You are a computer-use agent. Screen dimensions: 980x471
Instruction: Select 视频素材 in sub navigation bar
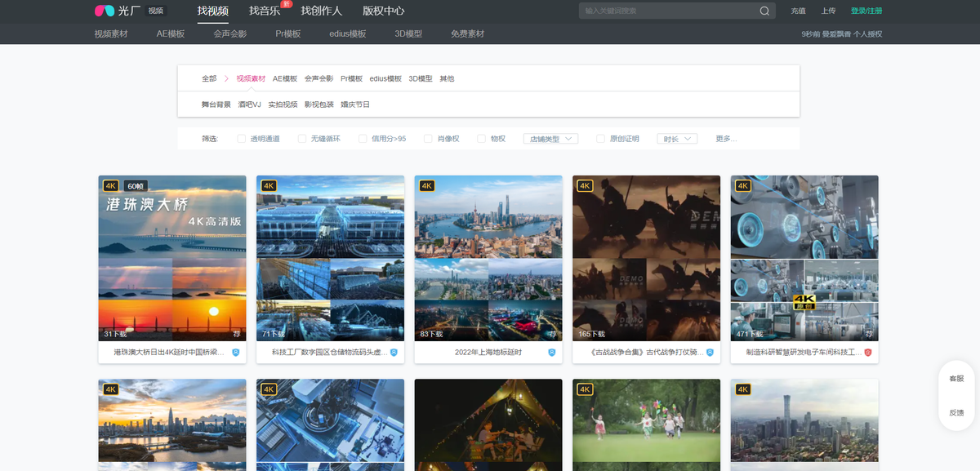click(111, 34)
